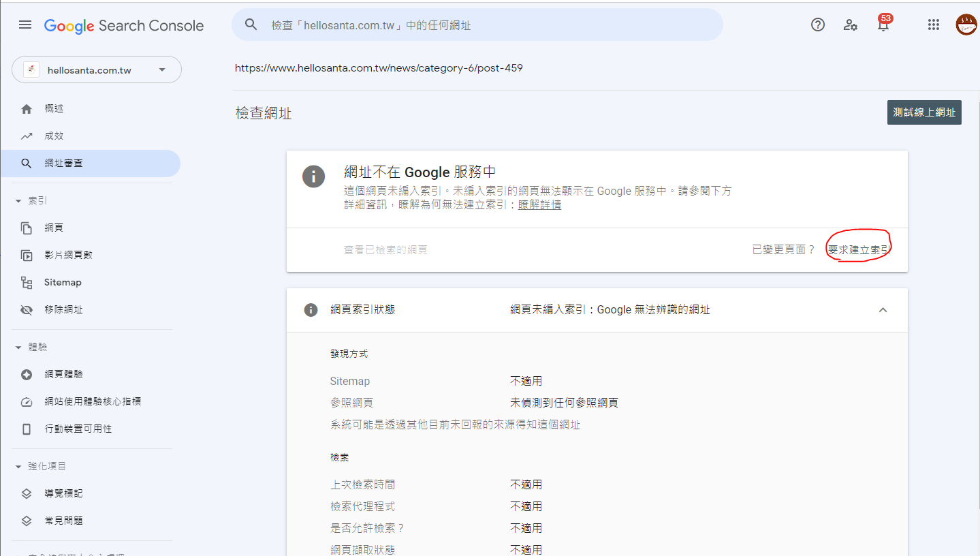Click the 是否允許檢索？ row label
Screen dimensions: 980x556
point(367,529)
